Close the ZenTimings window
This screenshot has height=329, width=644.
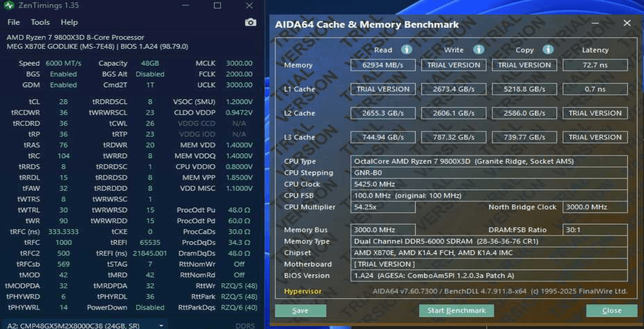point(249,6)
